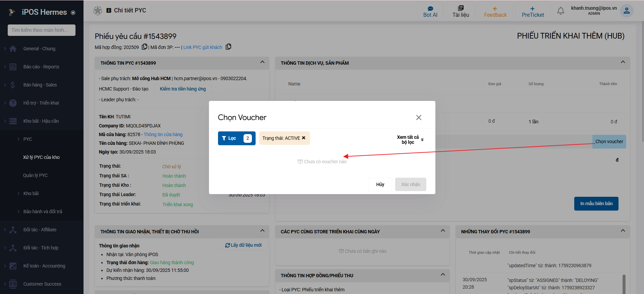Expand the PYC submenu

click(x=42, y=139)
